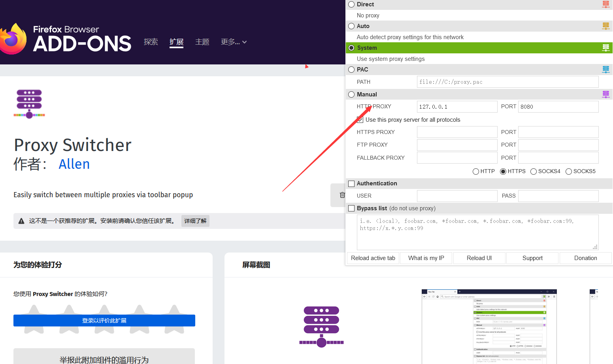The image size is (613, 364).
Task: Open author Allen's profile link
Action: pyautogui.click(x=74, y=164)
